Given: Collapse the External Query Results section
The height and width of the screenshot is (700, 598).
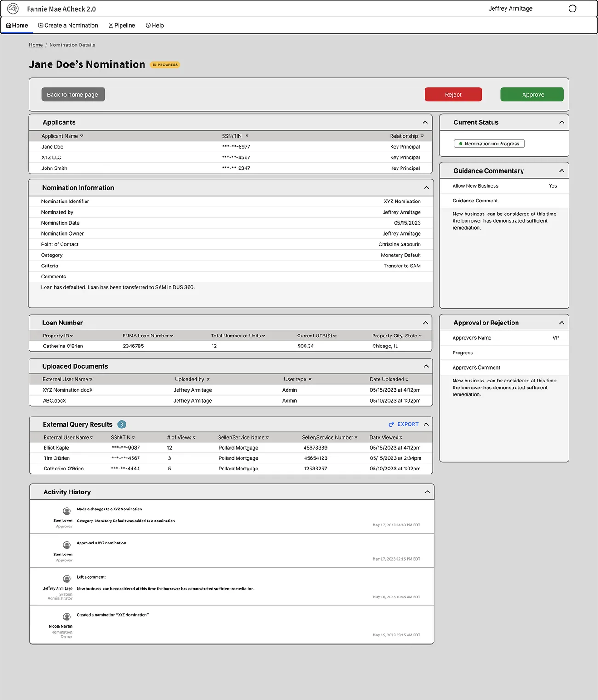Looking at the screenshot, I should point(426,424).
